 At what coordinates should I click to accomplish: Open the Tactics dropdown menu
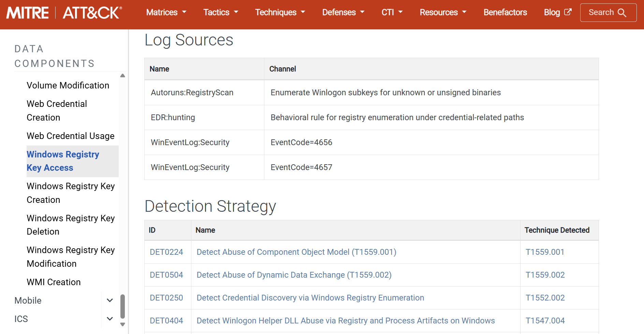tap(220, 12)
